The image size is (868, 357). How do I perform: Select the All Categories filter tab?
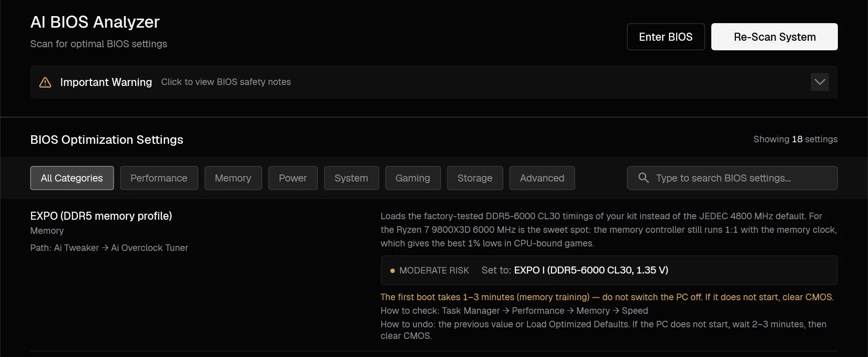(x=72, y=178)
